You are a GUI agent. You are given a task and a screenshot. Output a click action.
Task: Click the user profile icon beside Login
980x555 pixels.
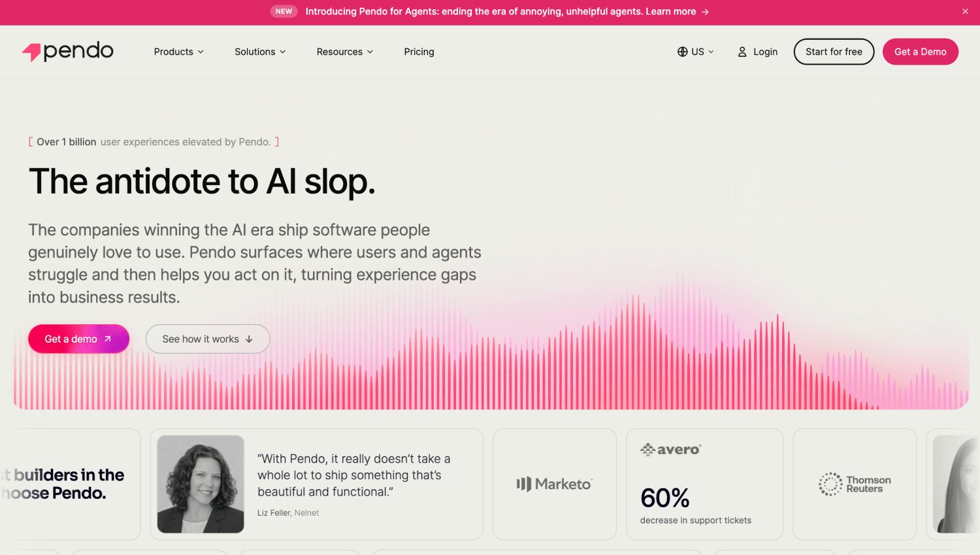[742, 52]
